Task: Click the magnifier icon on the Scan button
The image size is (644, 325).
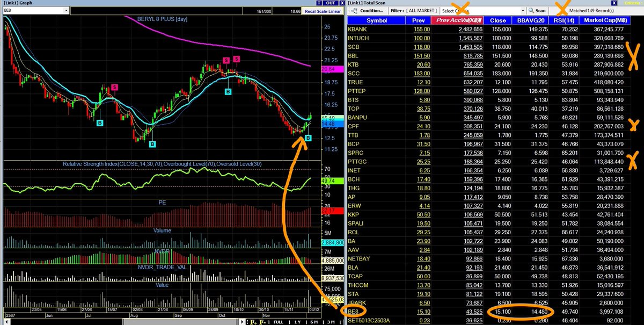Action: 531,11
